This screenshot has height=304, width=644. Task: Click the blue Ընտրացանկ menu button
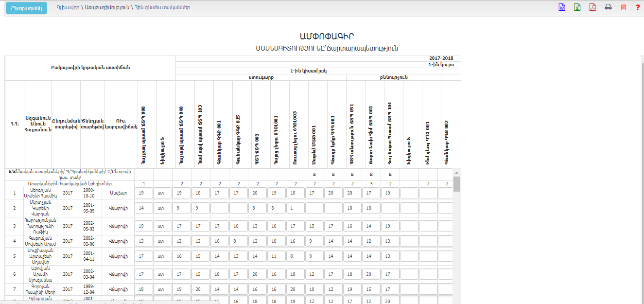(x=26, y=8)
